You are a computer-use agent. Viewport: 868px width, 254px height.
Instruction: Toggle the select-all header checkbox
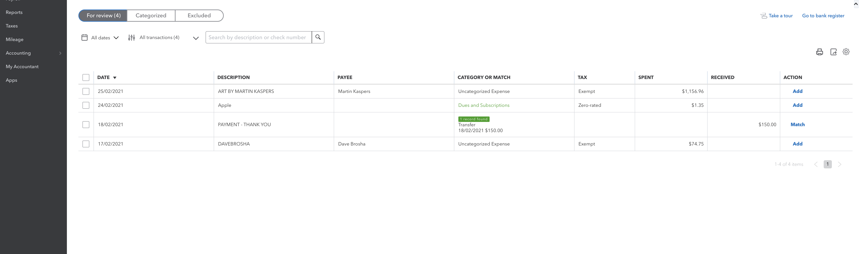(x=86, y=77)
